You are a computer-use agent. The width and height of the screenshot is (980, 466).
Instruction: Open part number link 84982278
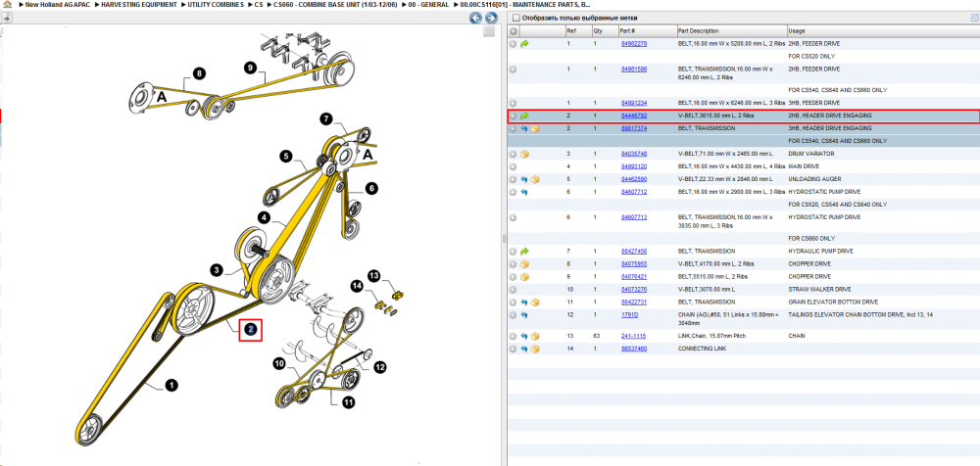click(633, 44)
